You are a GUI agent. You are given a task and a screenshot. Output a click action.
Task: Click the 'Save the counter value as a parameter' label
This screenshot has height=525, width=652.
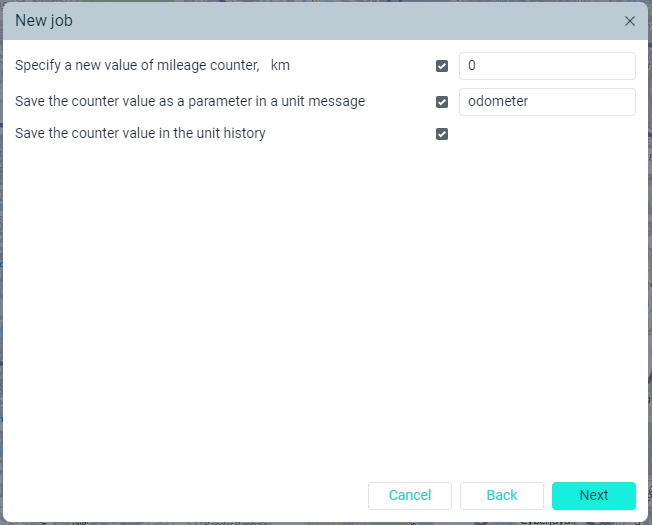[x=190, y=101]
